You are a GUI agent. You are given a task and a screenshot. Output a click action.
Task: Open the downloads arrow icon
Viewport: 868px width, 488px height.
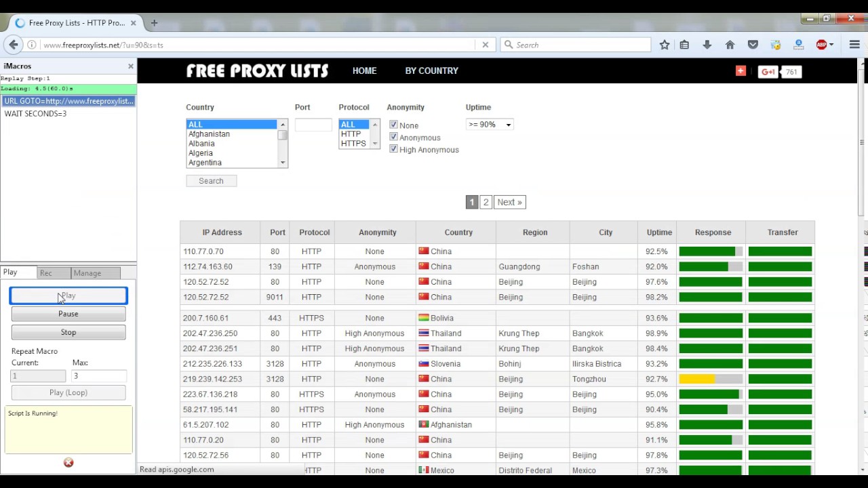coord(707,45)
